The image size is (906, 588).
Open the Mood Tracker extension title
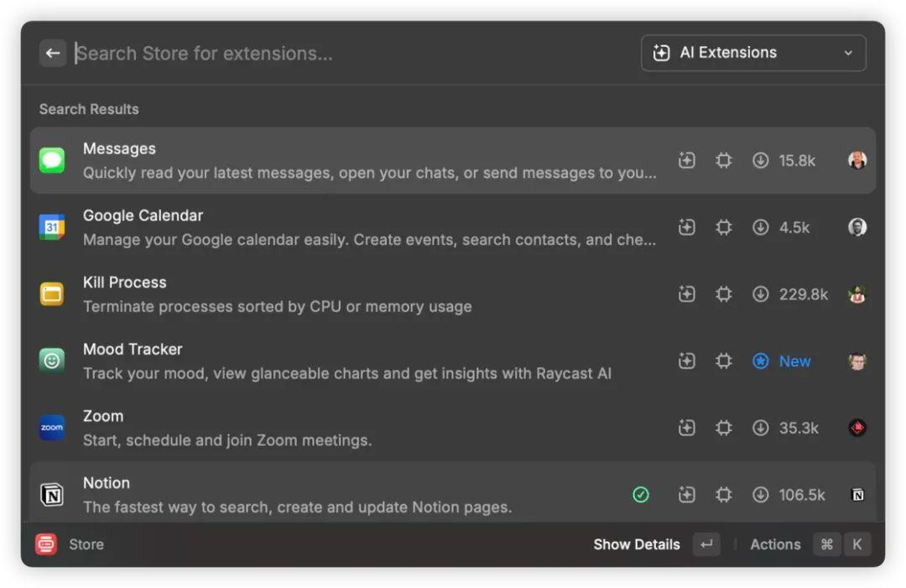tap(133, 350)
